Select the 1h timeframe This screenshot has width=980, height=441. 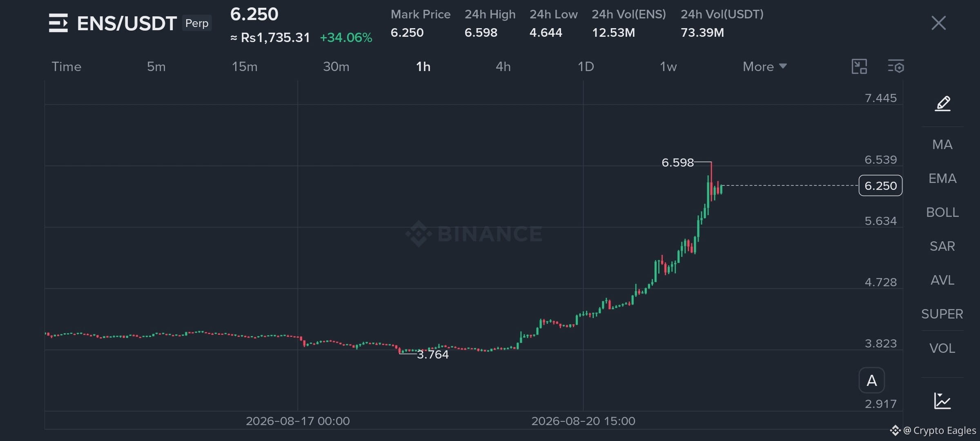[x=423, y=67]
